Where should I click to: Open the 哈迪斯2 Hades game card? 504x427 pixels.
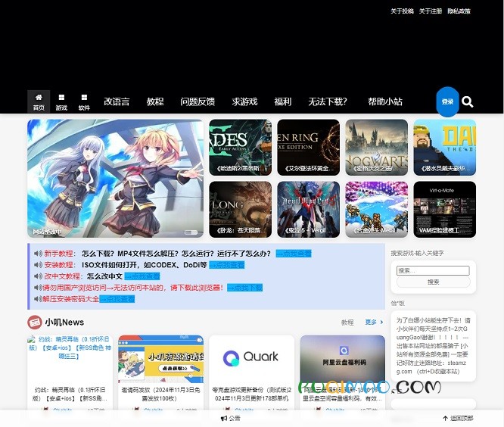pos(240,148)
